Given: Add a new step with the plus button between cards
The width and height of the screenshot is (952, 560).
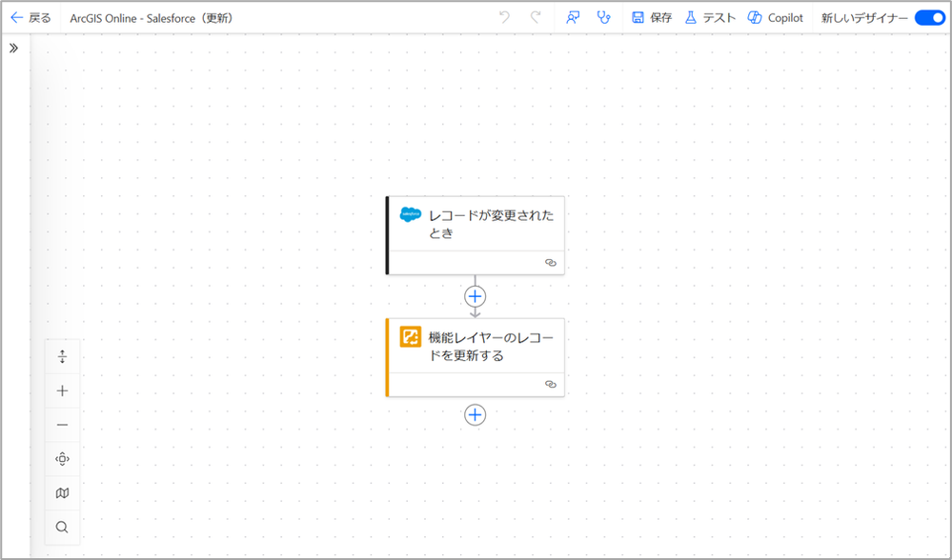Looking at the screenshot, I should 475,296.
